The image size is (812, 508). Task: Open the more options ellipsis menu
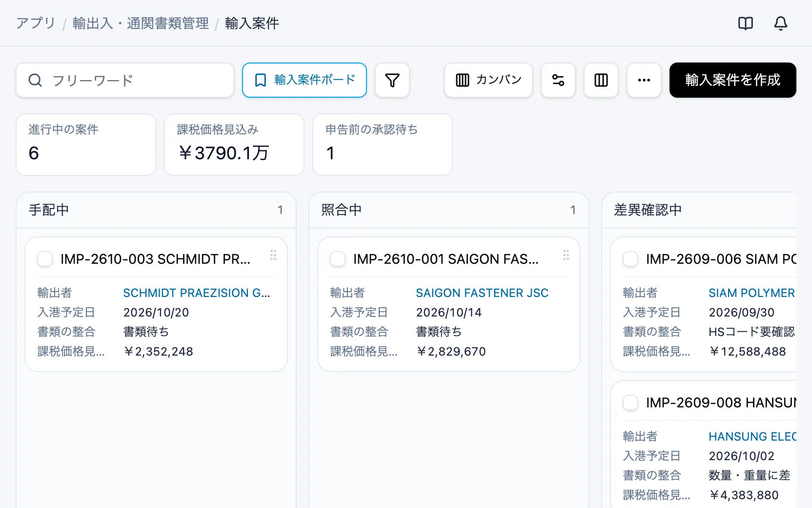point(644,80)
